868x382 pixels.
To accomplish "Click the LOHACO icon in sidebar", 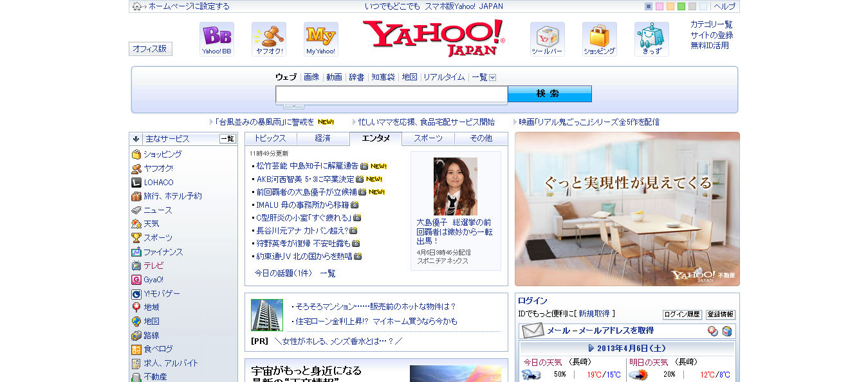I will pyautogui.click(x=136, y=182).
